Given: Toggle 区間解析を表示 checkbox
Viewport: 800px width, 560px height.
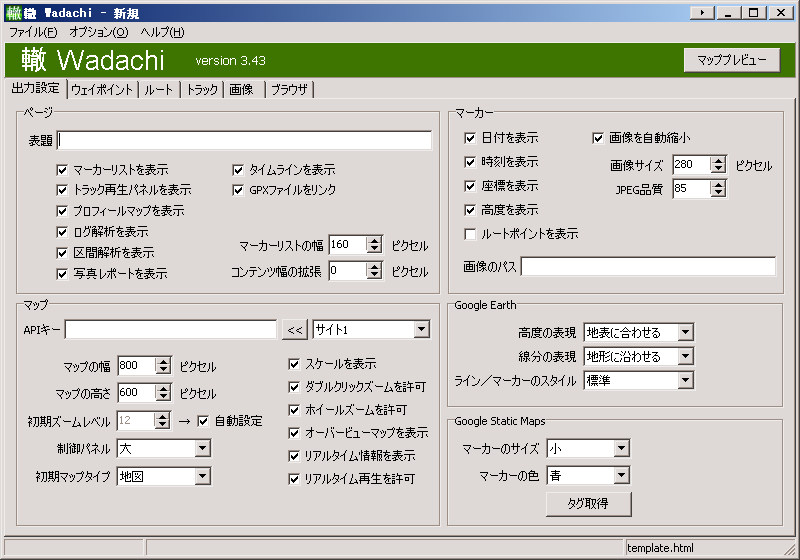Looking at the screenshot, I should [x=62, y=253].
